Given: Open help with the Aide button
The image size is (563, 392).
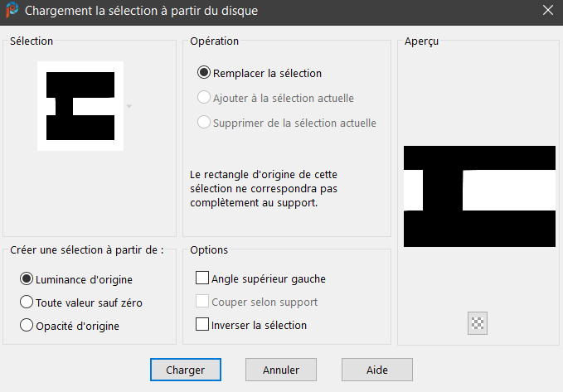Looking at the screenshot, I should (x=377, y=370).
